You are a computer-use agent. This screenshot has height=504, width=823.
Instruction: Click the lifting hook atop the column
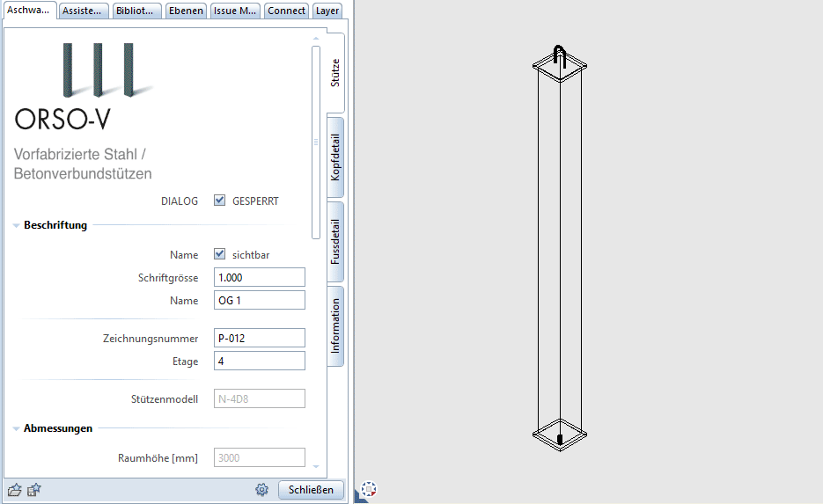560,55
